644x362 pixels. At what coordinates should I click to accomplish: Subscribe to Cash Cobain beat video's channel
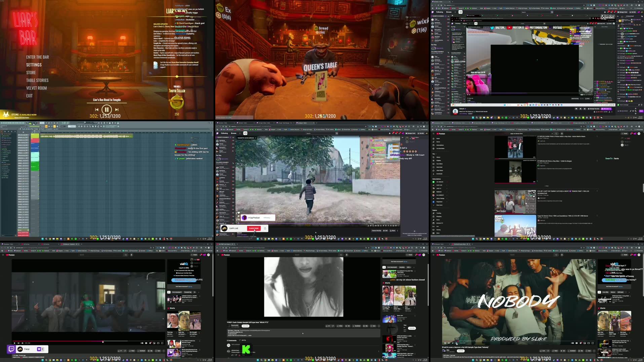coord(245,326)
